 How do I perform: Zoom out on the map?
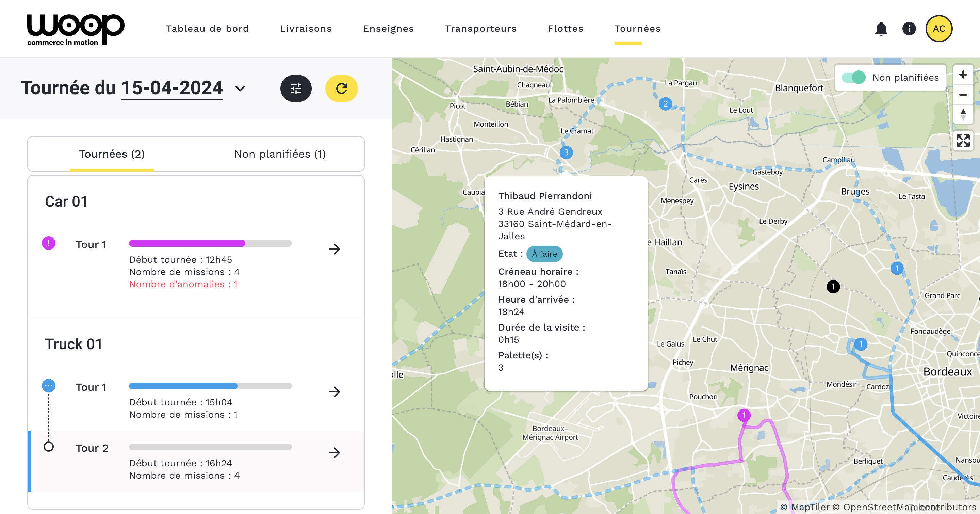[x=963, y=94]
